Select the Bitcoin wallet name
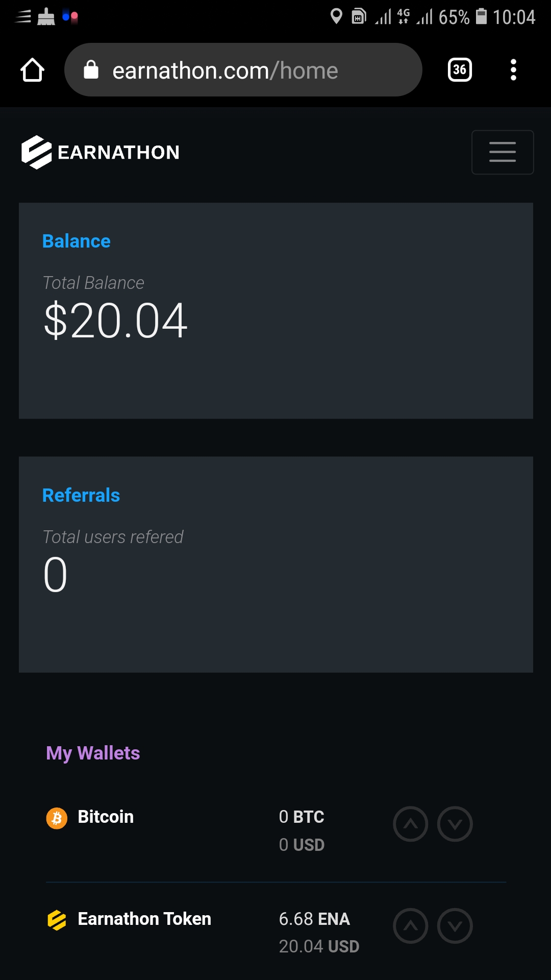Image resolution: width=551 pixels, height=980 pixels. (106, 817)
